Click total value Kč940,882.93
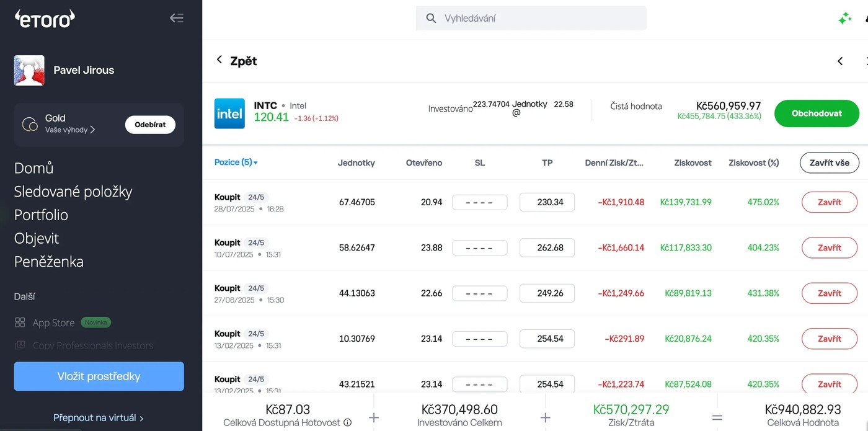This screenshot has width=868, height=431. (x=803, y=410)
